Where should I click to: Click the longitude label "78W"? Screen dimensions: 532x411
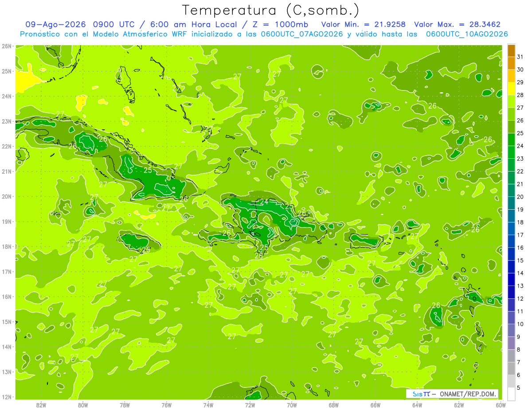[125, 405]
